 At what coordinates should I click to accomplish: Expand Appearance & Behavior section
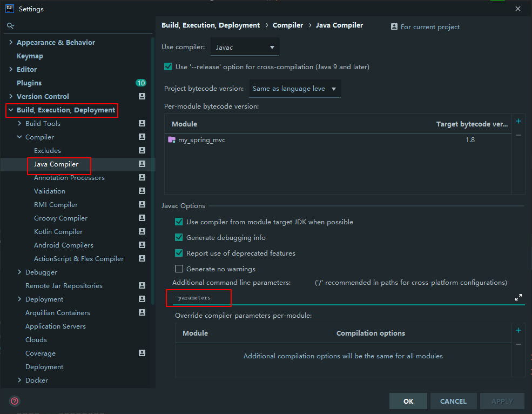click(11, 42)
